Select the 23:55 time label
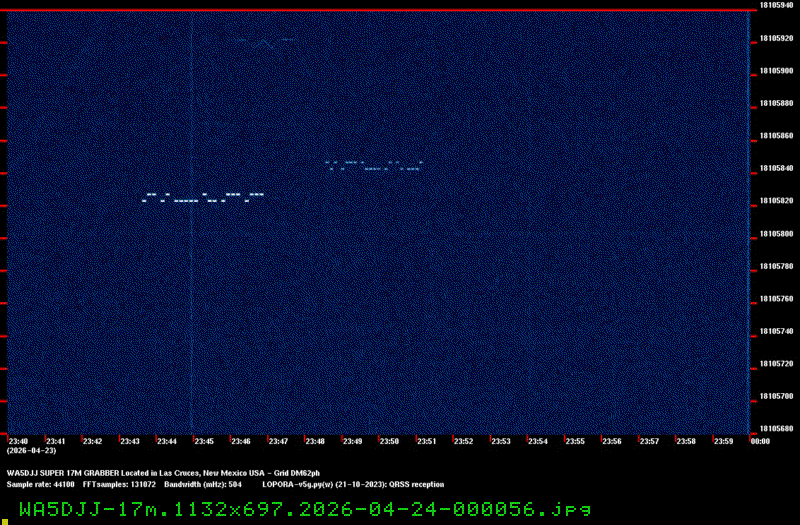 tap(575, 441)
